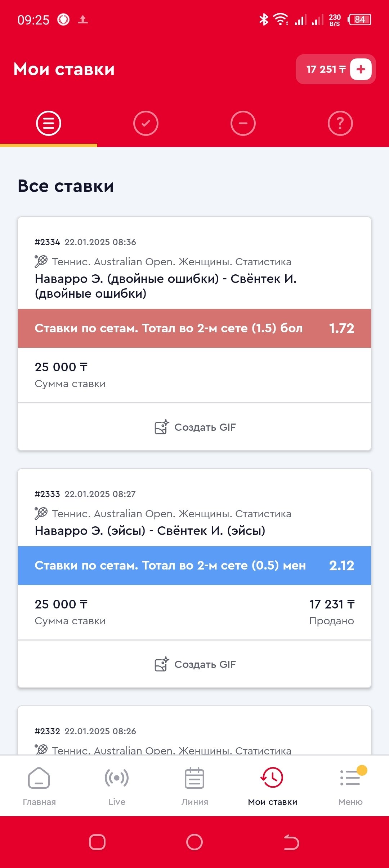Open bet #2333 Наварро aces match title
The image size is (389, 868).
[150, 531]
